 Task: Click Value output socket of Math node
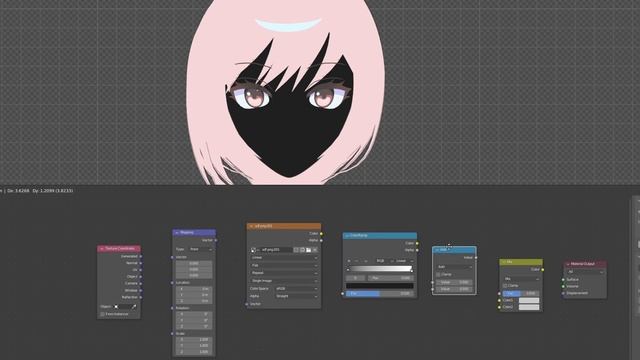[x=476, y=258]
